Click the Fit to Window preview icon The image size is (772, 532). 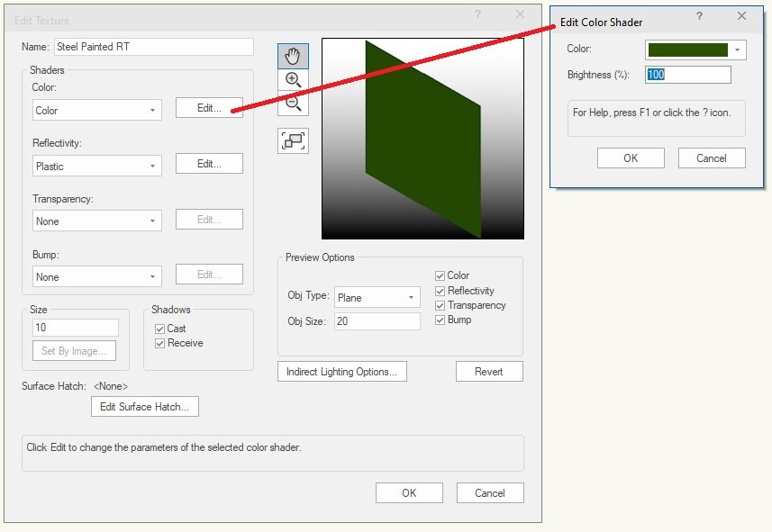[293, 140]
